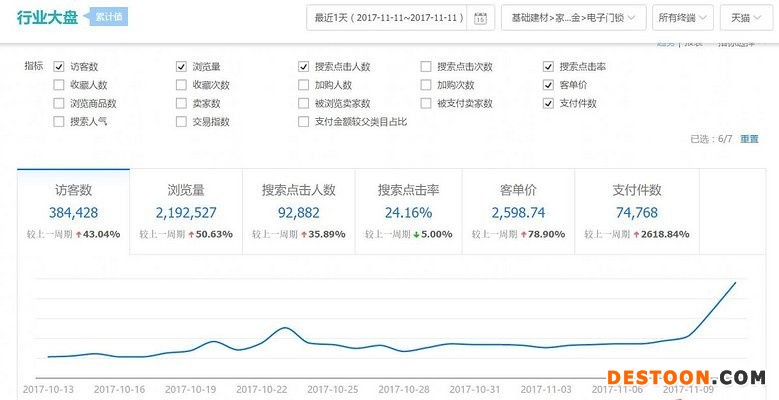779x400 pixels.
Task: Open the 所有终端 device dropdown
Action: pos(682,18)
